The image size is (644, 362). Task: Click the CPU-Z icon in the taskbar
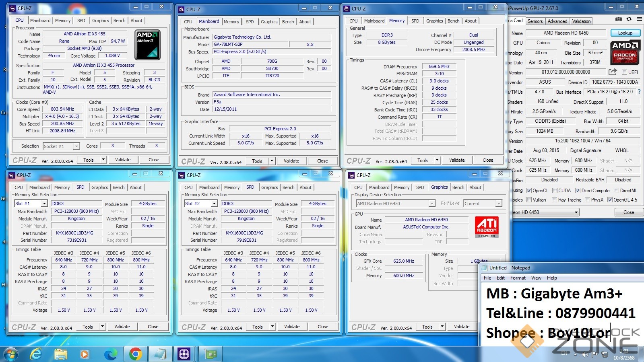pyautogui.click(x=184, y=354)
